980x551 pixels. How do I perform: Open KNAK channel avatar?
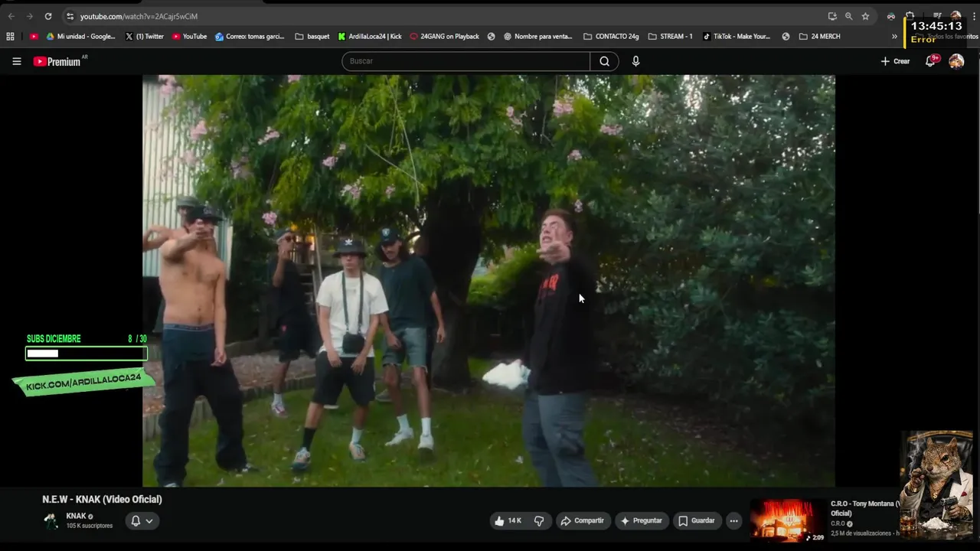(51, 521)
